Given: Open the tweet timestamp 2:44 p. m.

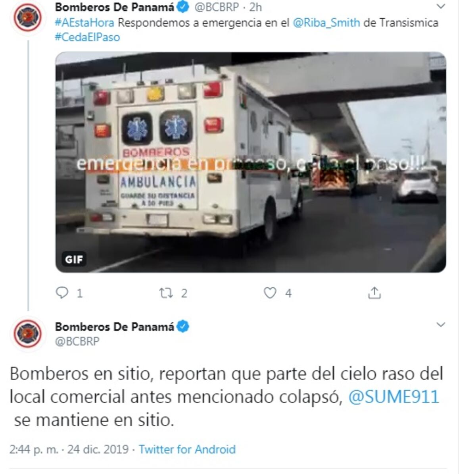Looking at the screenshot, I should [x=34, y=449].
